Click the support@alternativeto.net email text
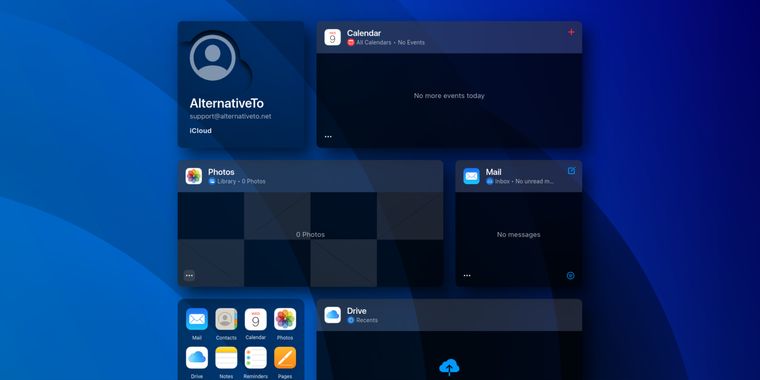The height and width of the screenshot is (380, 760). [x=230, y=116]
